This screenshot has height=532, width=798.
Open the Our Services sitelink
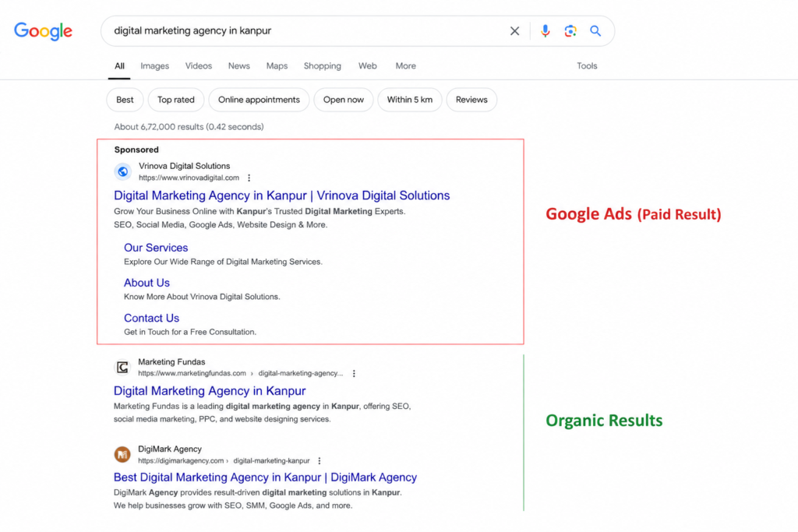156,248
